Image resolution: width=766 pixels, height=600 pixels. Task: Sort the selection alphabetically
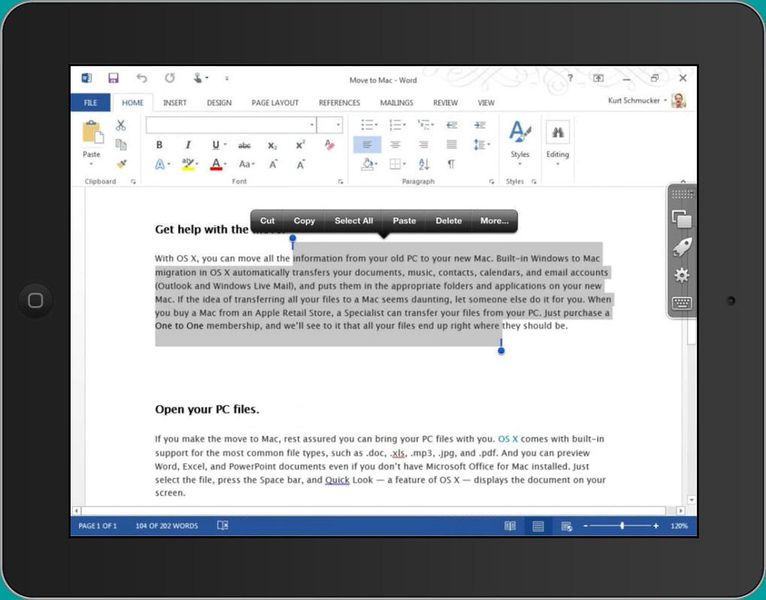(424, 164)
